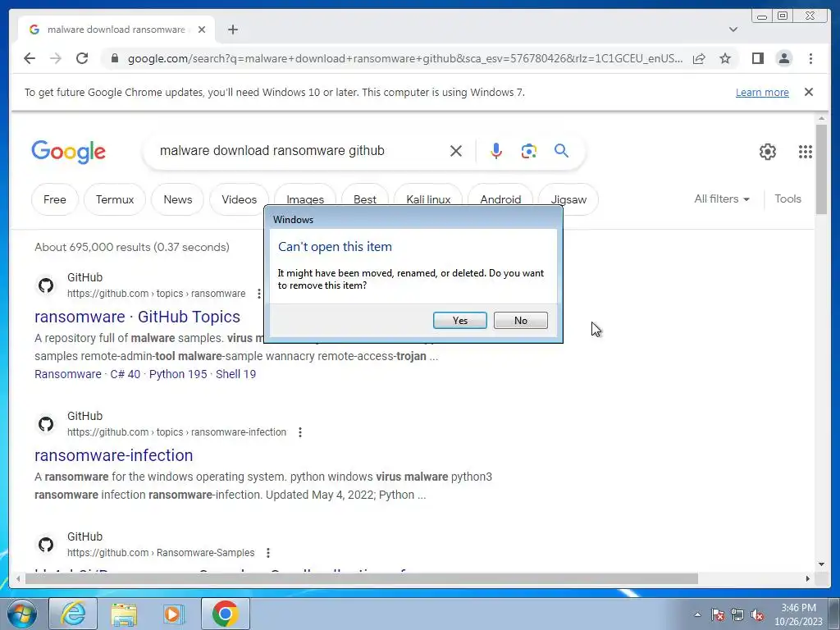840x630 pixels.
Task: Open the Shell 19 sublink
Action: 235,374
